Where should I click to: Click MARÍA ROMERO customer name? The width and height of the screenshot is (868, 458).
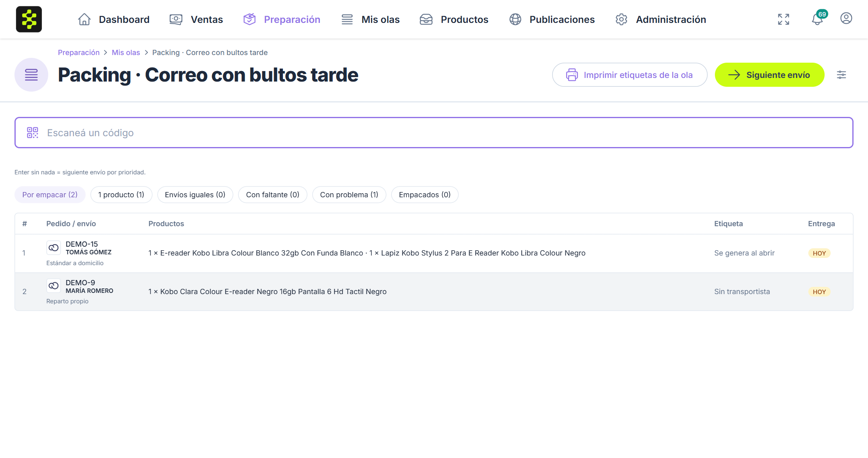(x=90, y=291)
